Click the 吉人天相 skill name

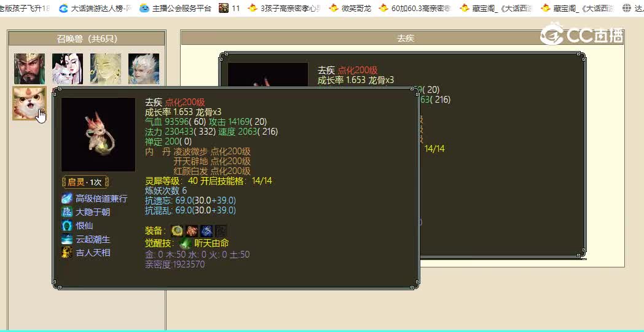(x=93, y=252)
